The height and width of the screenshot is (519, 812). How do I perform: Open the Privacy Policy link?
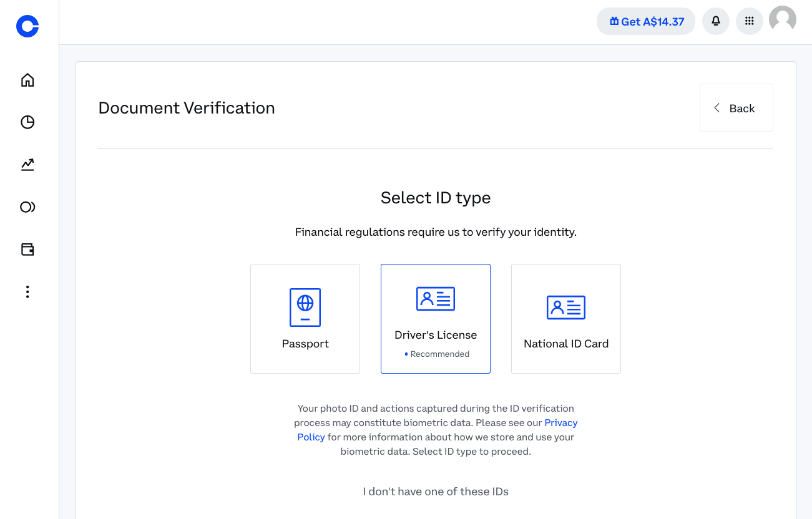tap(560, 422)
